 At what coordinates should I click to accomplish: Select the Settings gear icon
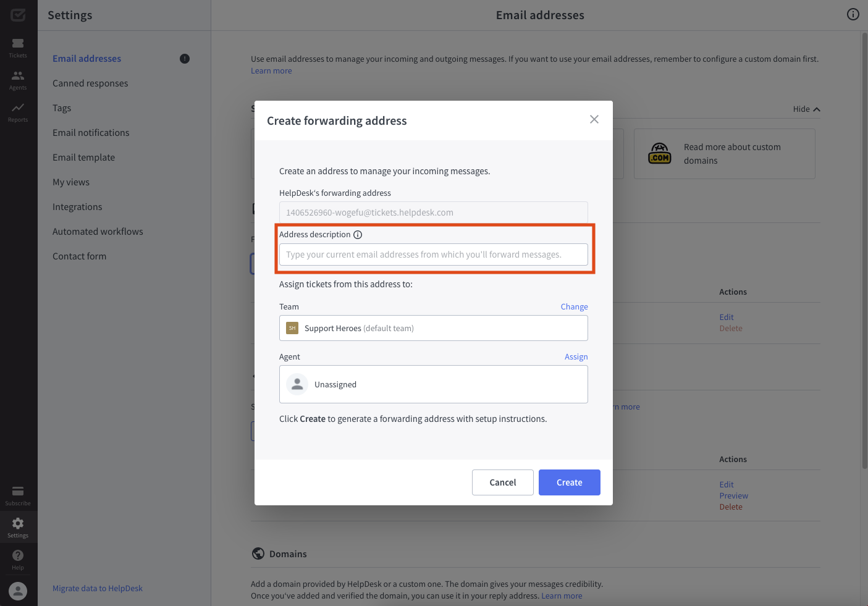point(18,524)
